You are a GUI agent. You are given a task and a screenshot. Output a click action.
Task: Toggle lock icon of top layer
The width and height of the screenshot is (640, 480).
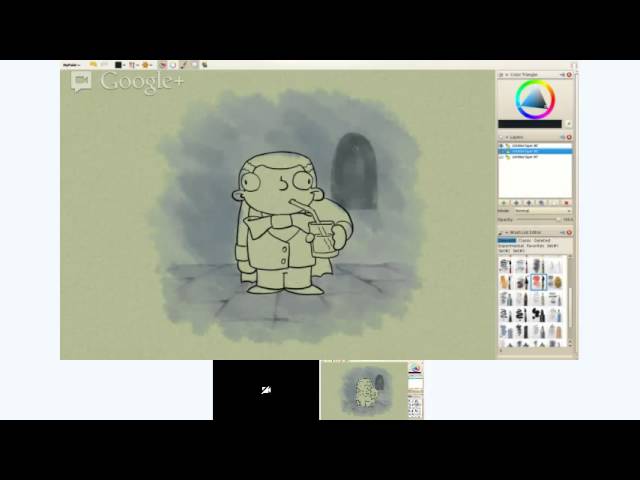[508, 146]
